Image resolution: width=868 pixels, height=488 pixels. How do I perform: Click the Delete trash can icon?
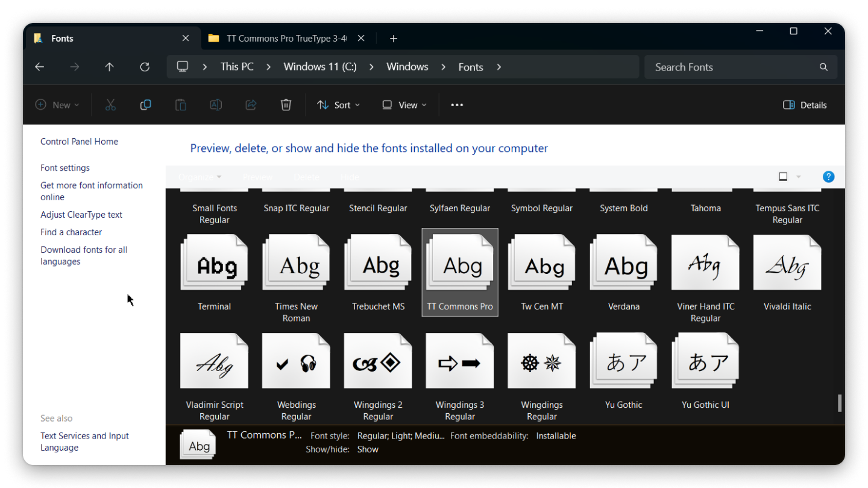(286, 105)
